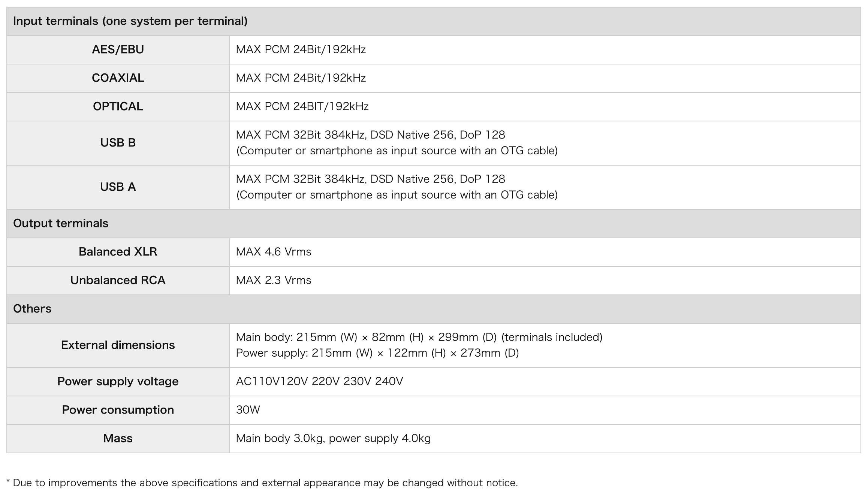Click the "30W" power consumption value
The width and height of the screenshot is (868, 502).
248,410
